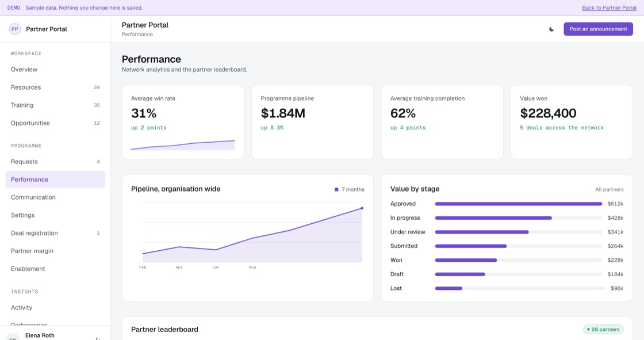
Task: Click the win rate sparkline chart
Action: coord(183,145)
